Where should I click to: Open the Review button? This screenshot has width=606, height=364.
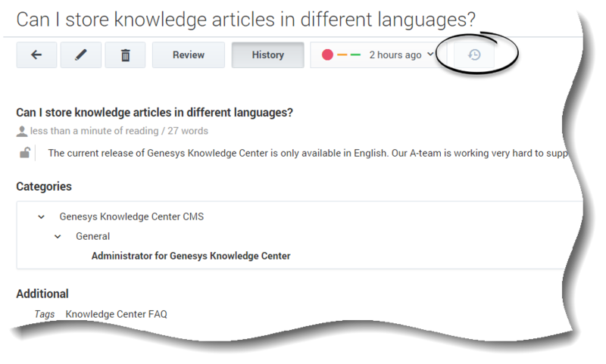pyautogui.click(x=188, y=54)
